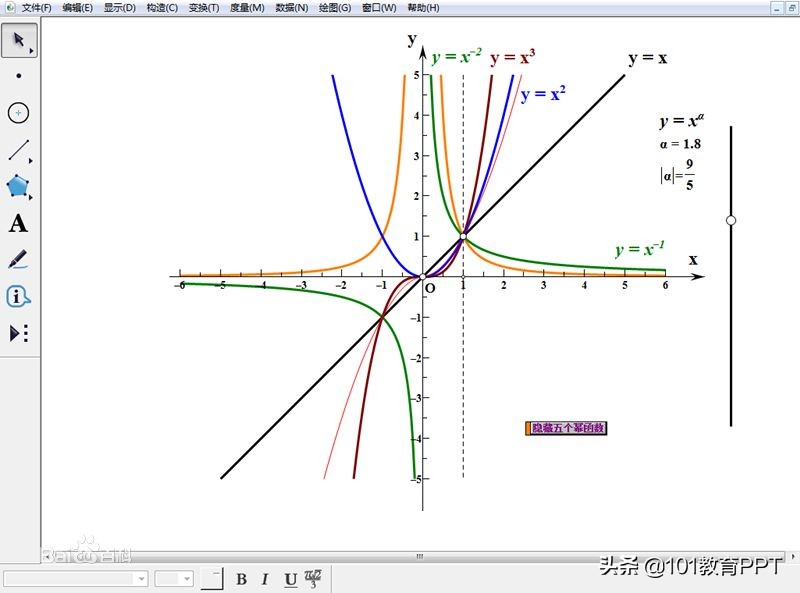This screenshot has height=593, width=800.
Task: Restore the document window
Action: click(x=791, y=8)
